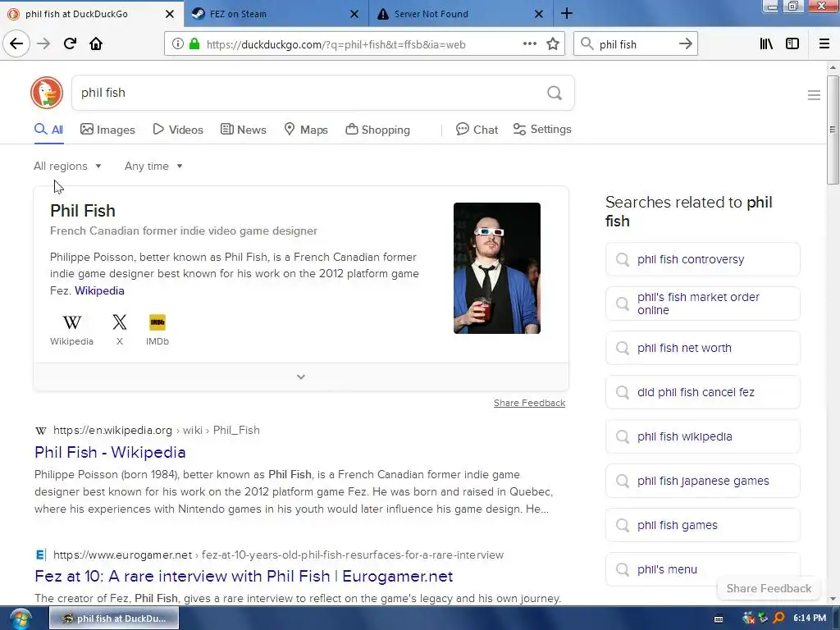Open a new browser tab

click(567, 13)
